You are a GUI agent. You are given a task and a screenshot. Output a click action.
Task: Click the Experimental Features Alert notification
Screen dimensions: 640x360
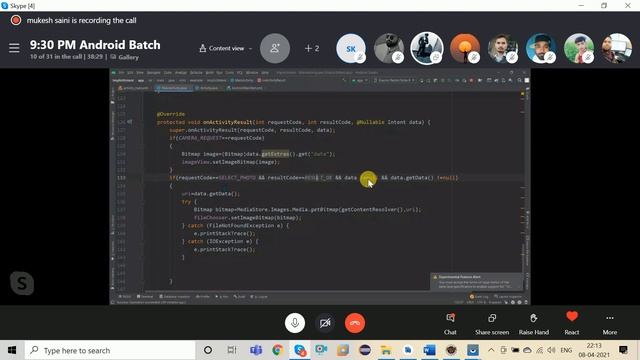[476, 282]
